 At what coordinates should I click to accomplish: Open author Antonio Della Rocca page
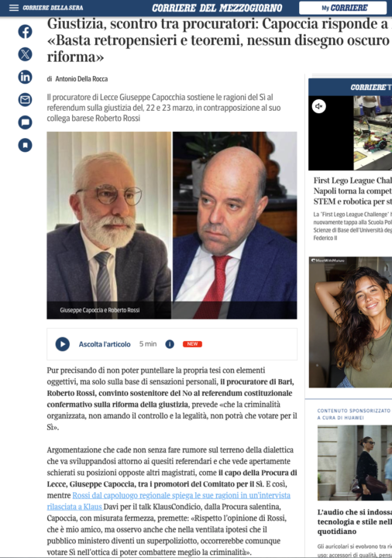pos(81,79)
